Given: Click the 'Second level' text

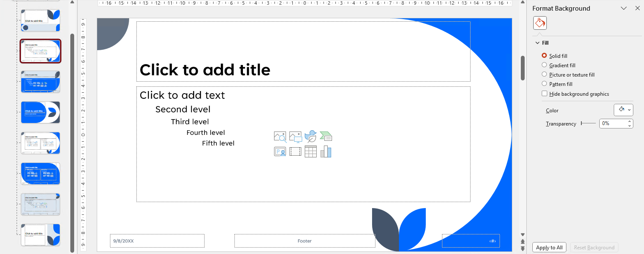Looking at the screenshot, I should tap(183, 109).
